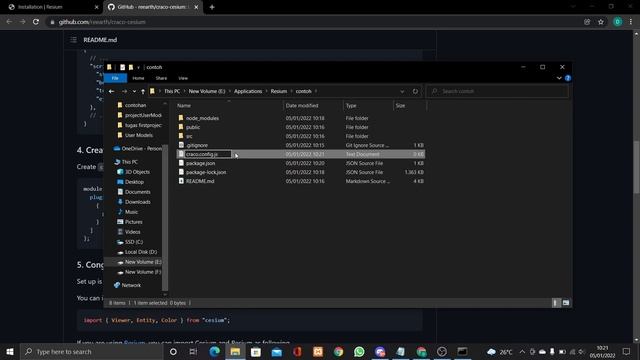Open Desktop in the navigation pane
Screen dimensions: 640x360
pos(134,182)
